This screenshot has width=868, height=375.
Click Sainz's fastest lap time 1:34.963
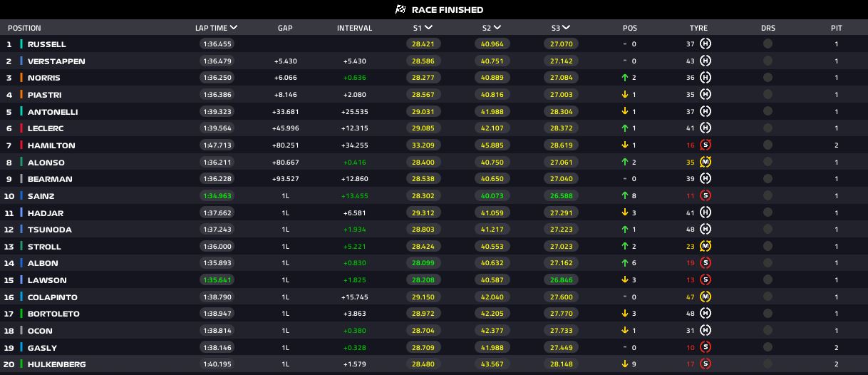pos(217,196)
